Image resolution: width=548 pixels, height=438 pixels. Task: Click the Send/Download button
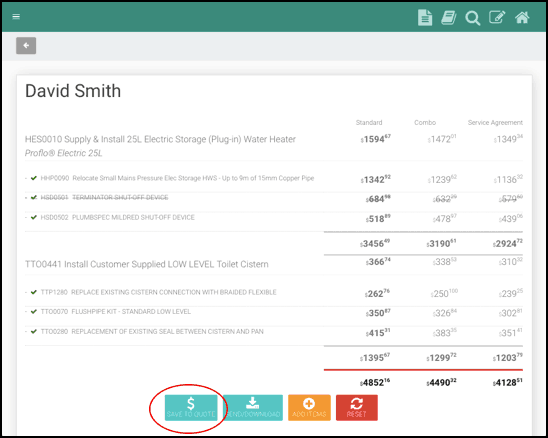(x=253, y=408)
